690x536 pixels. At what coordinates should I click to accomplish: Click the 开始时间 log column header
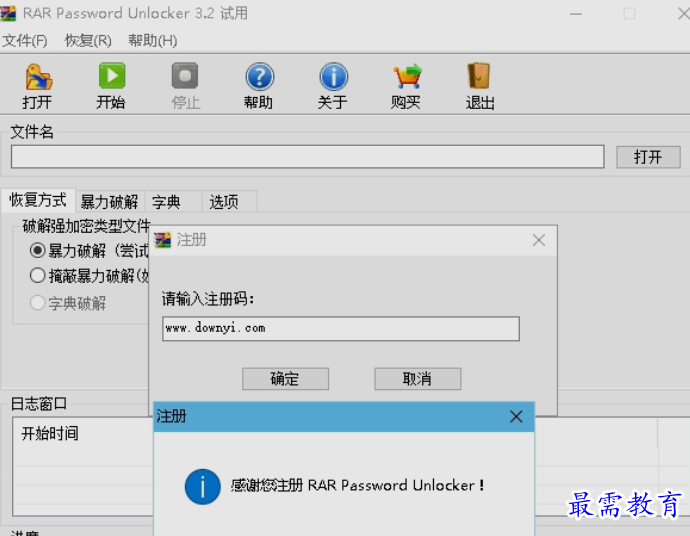(50, 434)
